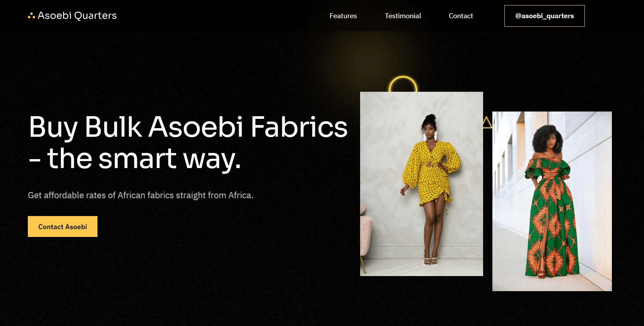644x326 pixels.
Task: Select the 'Buy Bulk Asoebi Fabrics' headline line
Action: coord(188,127)
